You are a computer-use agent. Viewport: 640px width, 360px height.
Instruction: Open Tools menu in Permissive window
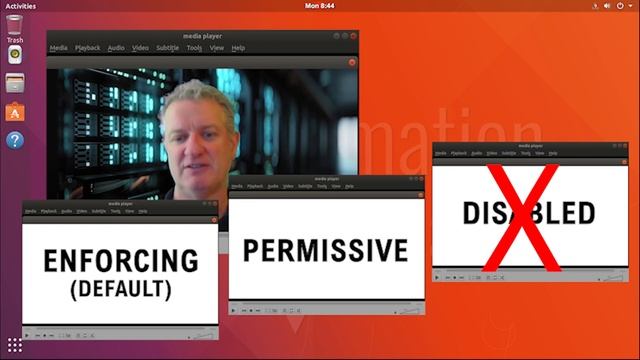tap(322, 187)
